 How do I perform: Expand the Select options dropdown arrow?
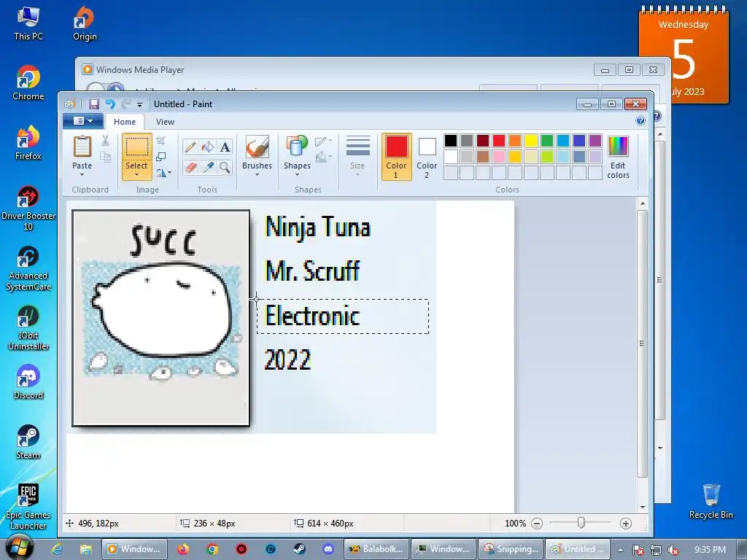tap(136, 175)
